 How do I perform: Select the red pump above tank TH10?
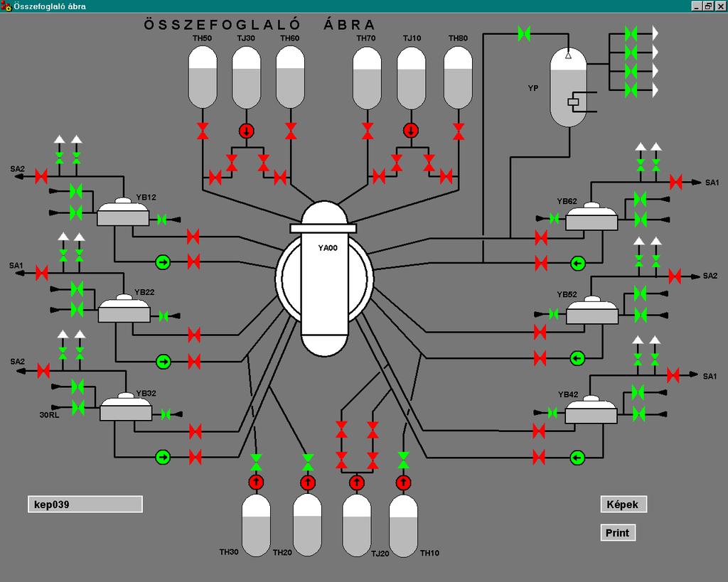(x=403, y=483)
